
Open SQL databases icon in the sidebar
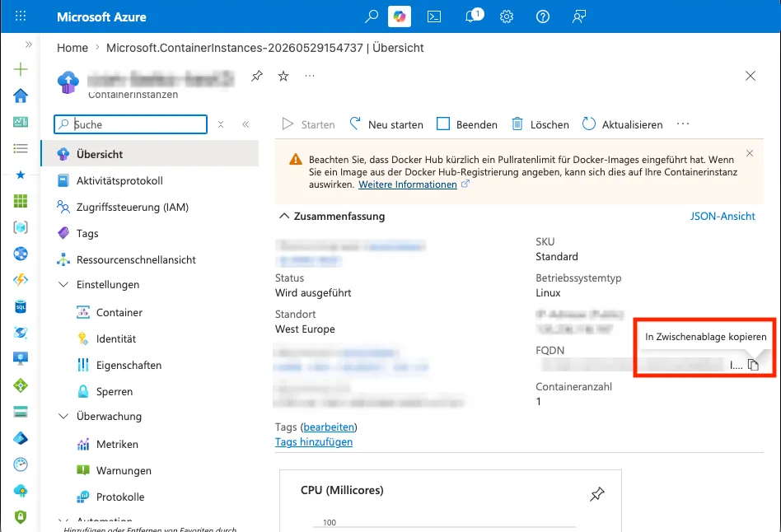tap(21, 306)
